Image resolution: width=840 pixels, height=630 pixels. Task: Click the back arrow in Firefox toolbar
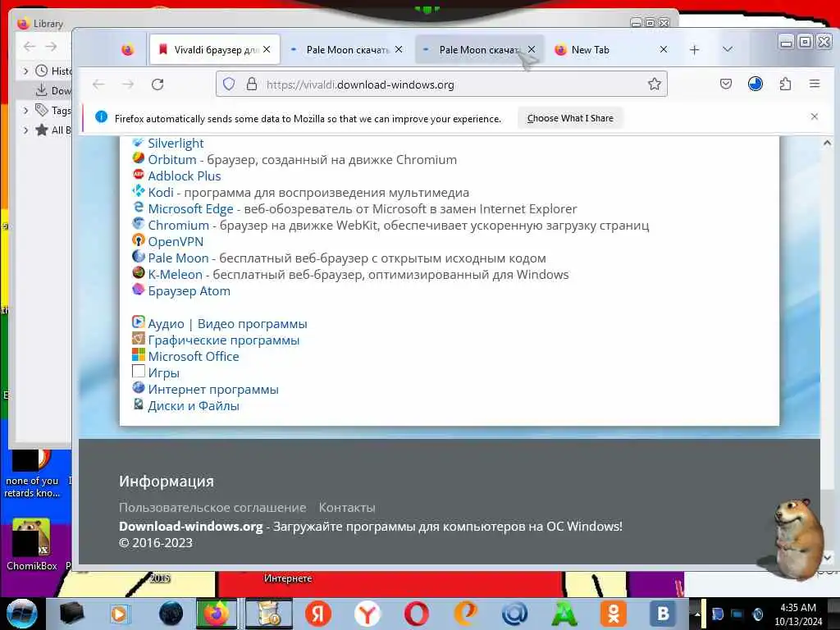[x=98, y=84]
